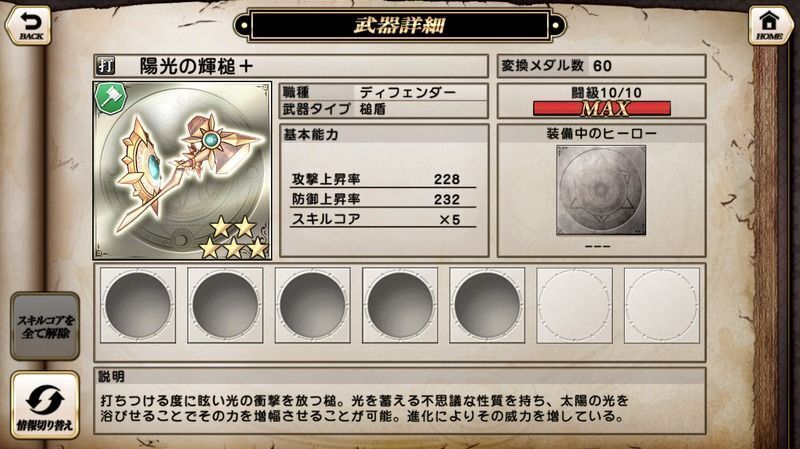Tap the スキルコア ×5 stat row
This screenshot has height=449, width=800.
(383, 219)
